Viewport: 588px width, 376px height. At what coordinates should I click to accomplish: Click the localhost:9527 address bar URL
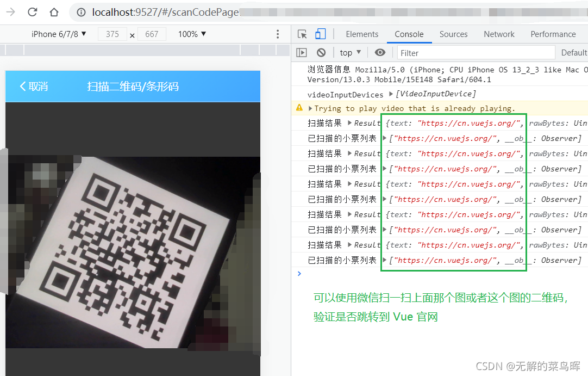click(165, 13)
